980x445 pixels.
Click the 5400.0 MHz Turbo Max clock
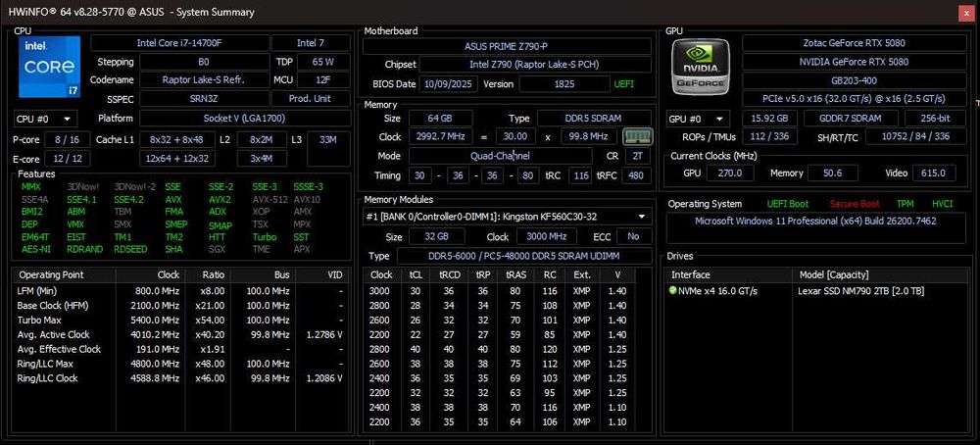(x=157, y=320)
